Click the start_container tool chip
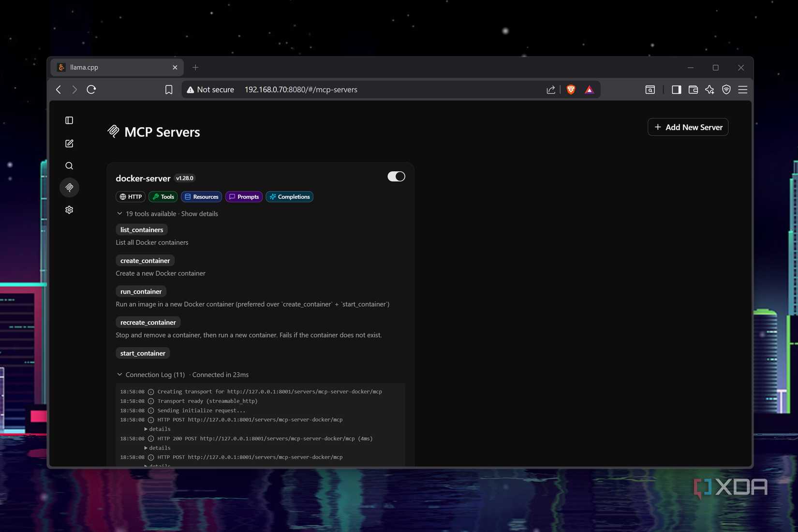The height and width of the screenshot is (532, 798). pos(143,354)
